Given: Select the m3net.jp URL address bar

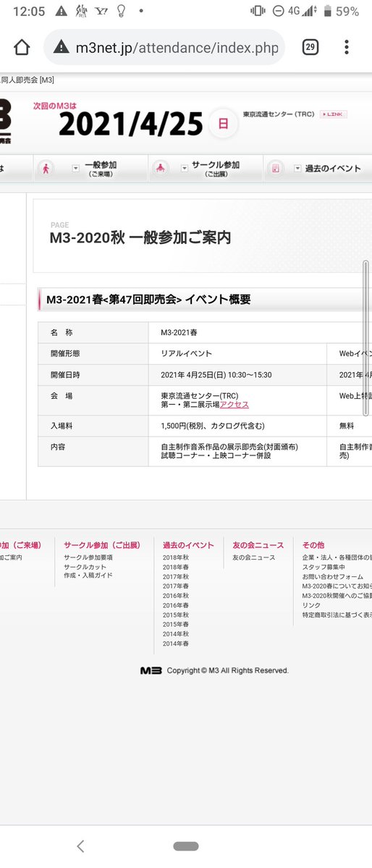Looking at the screenshot, I should tap(164, 48).
